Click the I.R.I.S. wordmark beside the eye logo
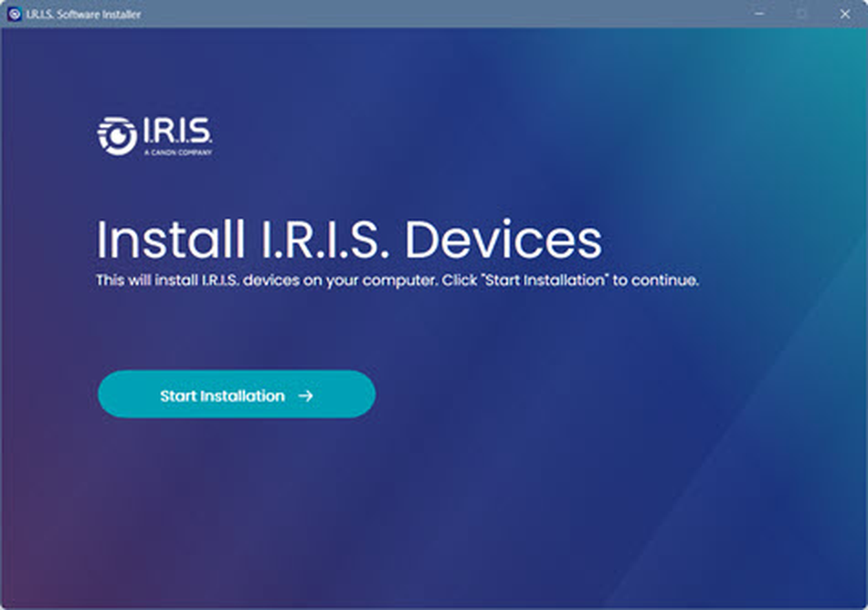 [x=176, y=131]
